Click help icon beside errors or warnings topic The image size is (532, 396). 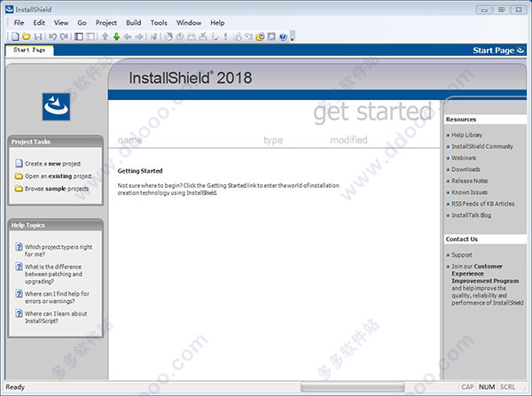click(20, 293)
